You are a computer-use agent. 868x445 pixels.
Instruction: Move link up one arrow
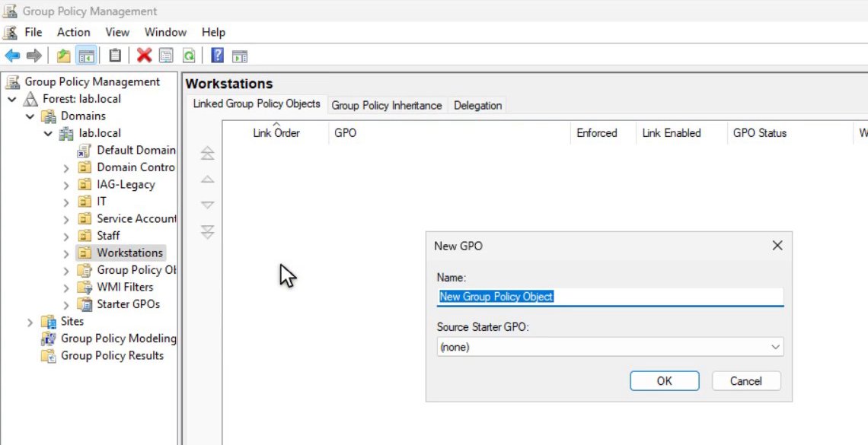point(207,179)
